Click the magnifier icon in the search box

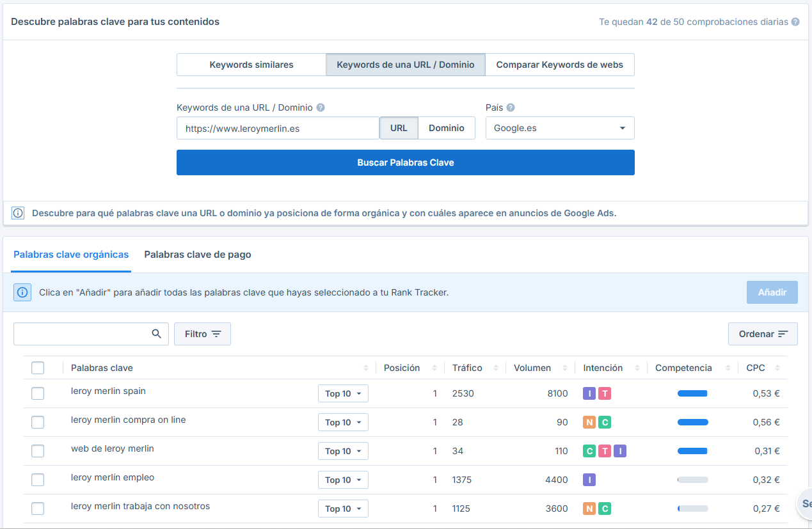click(157, 333)
